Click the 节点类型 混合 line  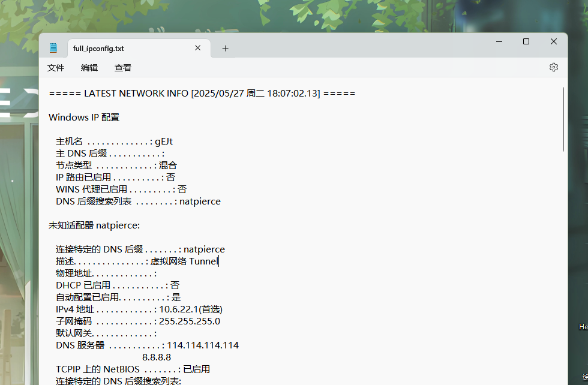(116, 166)
